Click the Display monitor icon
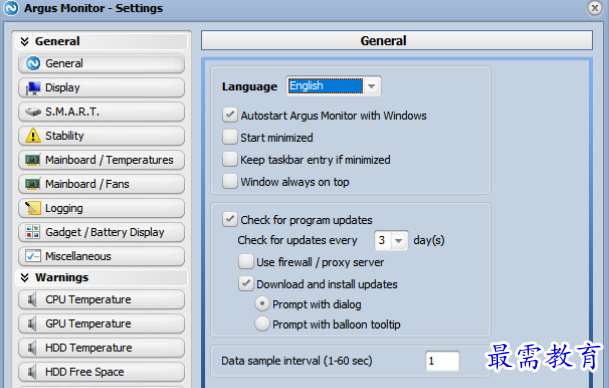The image size is (609, 388). [33, 88]
